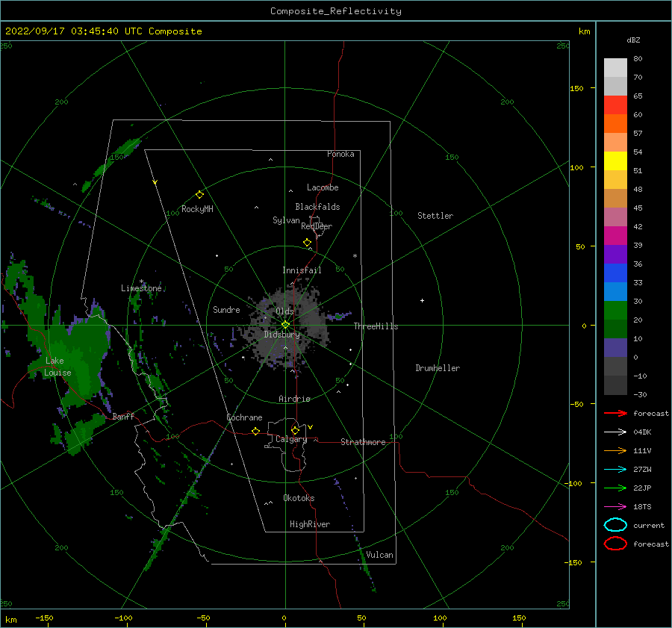
Task: Click the Cochrane city label
Action: pyautogui.click(x=244, y=417)
